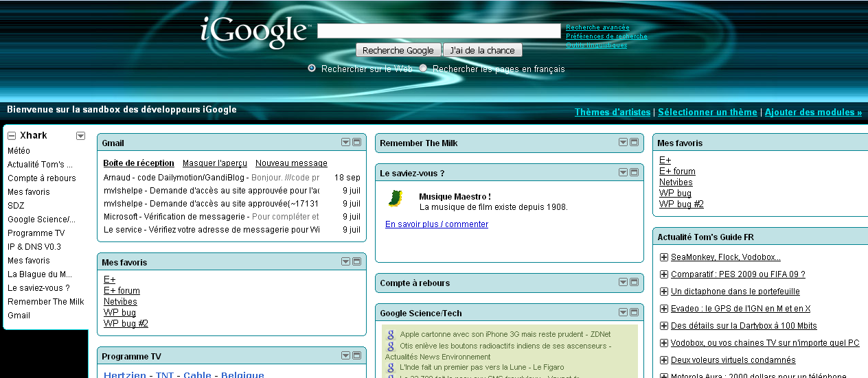Viewport: 868px width, 378px height.
Task: Open En savoir plus / commenter link
Action: (x=437, y=224)
